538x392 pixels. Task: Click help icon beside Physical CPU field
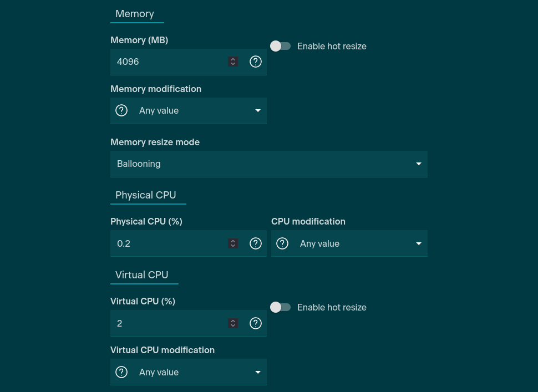tap(256, 243)
